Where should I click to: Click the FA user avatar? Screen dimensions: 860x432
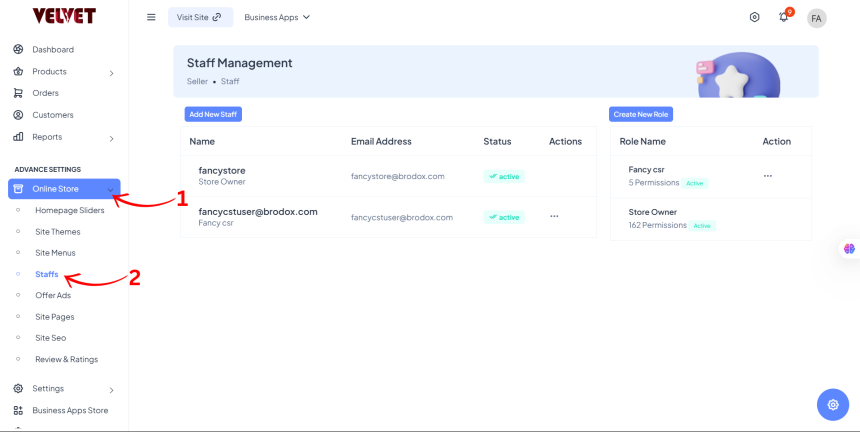click(x=817, y=18)
